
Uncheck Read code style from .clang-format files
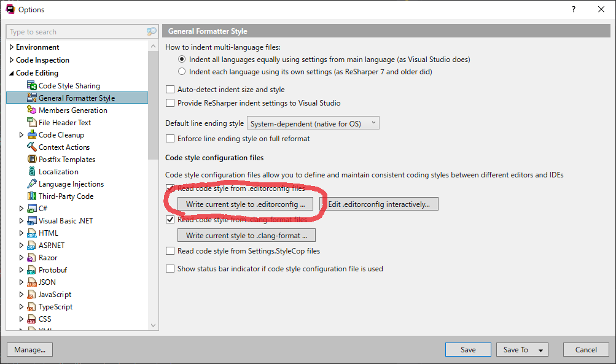pos(170,220)
